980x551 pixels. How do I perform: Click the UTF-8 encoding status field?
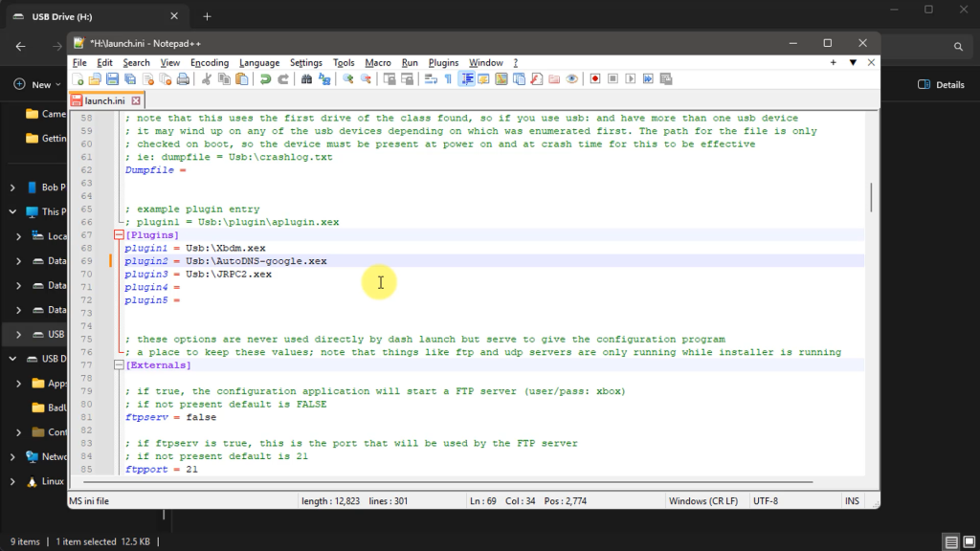tap(766, 501)
